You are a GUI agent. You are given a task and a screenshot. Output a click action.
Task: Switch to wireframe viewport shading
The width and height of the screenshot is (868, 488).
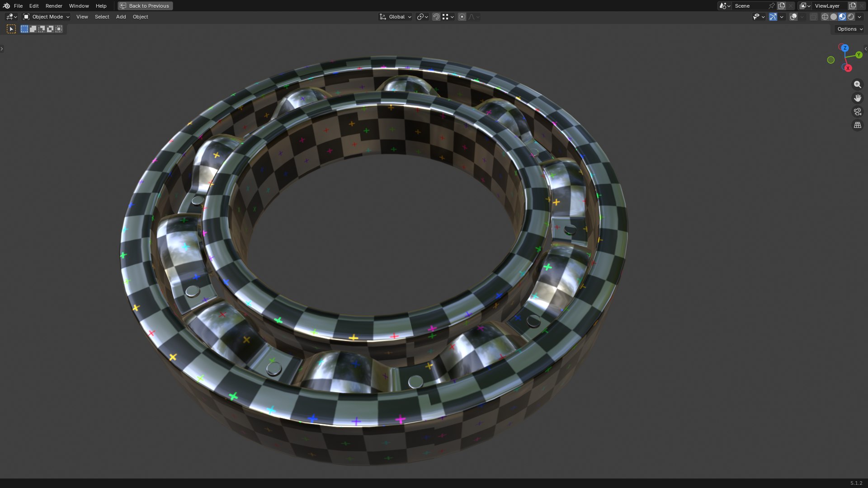[825, 17]
